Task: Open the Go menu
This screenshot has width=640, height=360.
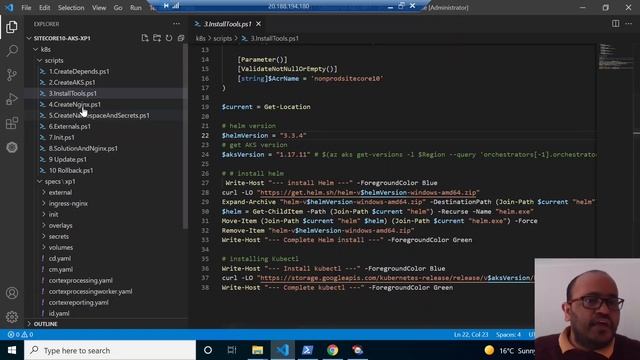Action: click(118, 8)
